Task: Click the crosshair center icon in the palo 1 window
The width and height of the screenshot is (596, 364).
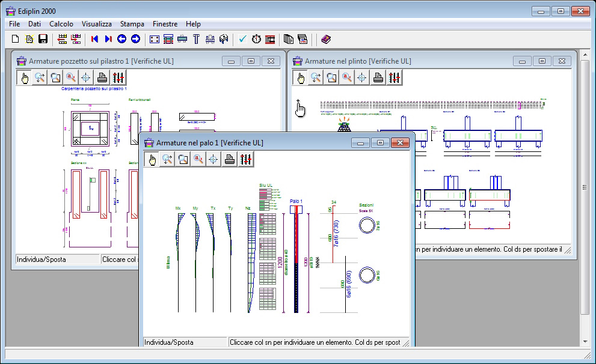Action: [x=214, y=159]
